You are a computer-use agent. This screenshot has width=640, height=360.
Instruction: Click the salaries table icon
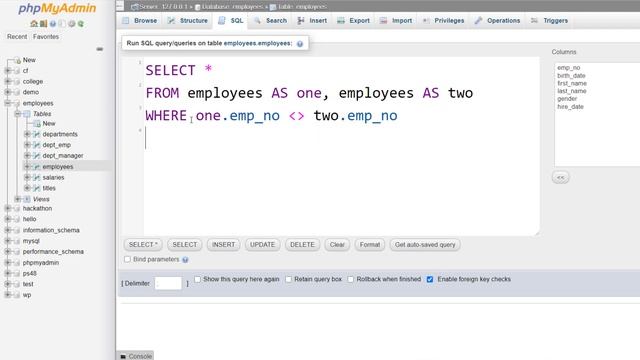36,178
